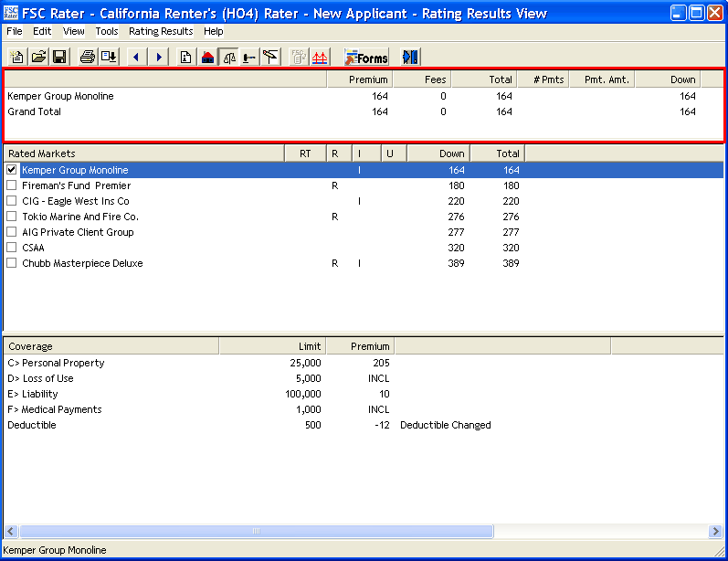Click the Deductible Changed note
The width and height of the screenshot is (728, 561).
point(445,425)
